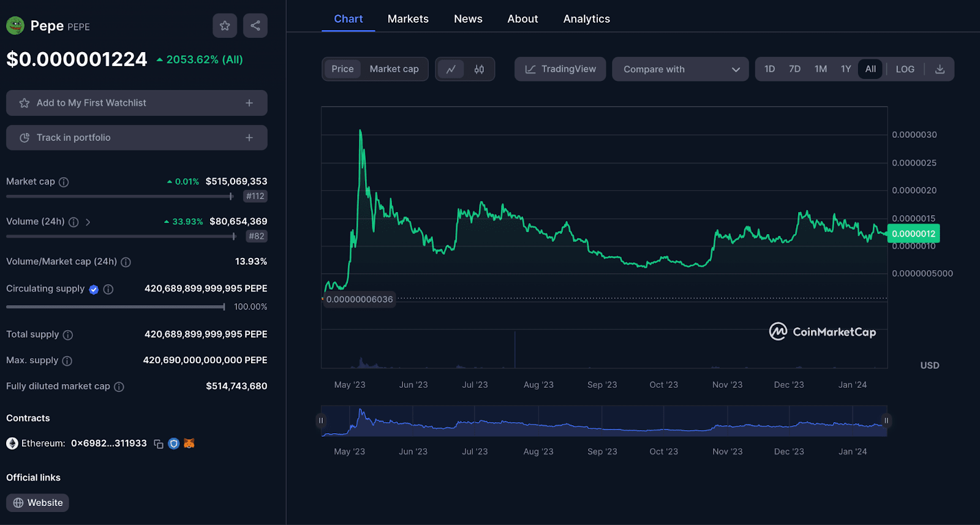Switch chart to Market cap view
980x525 pixels.
click(x=394, y=69)
